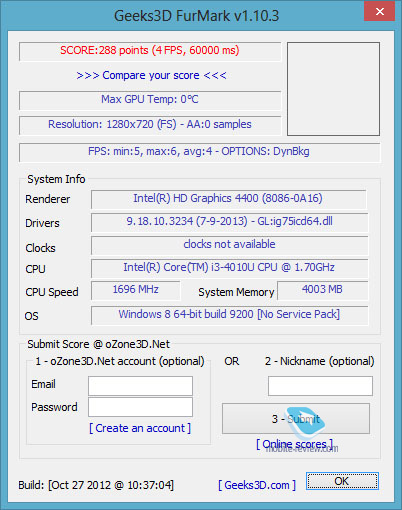Click the Compare your score link
Image resolution: width=402 pixels, height=510 pixels.
151,75
